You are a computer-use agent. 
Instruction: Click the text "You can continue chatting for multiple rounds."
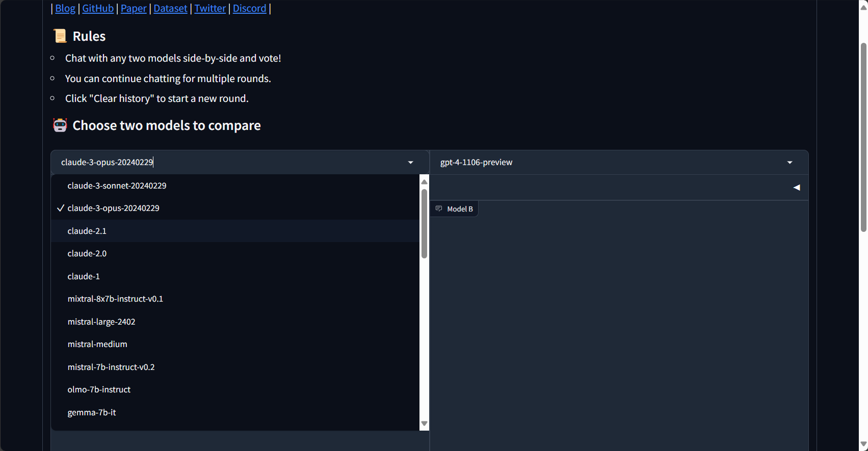point(168,78)
